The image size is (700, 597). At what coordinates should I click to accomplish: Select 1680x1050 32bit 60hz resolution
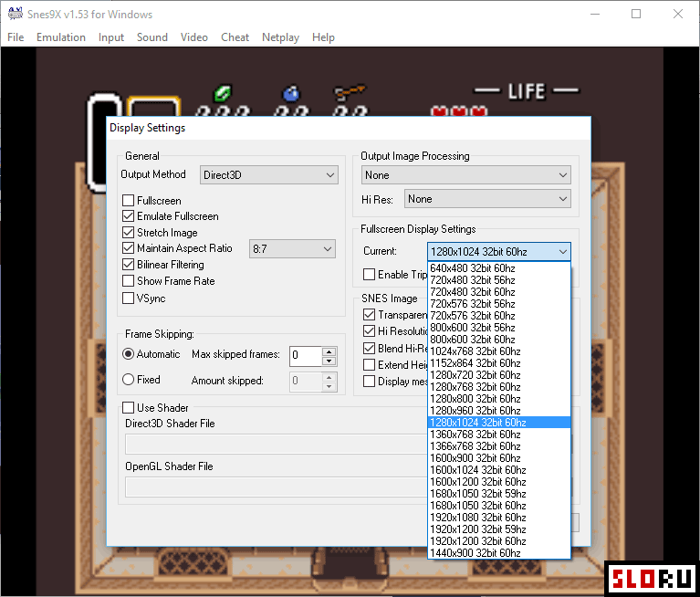tap(499, 506)
